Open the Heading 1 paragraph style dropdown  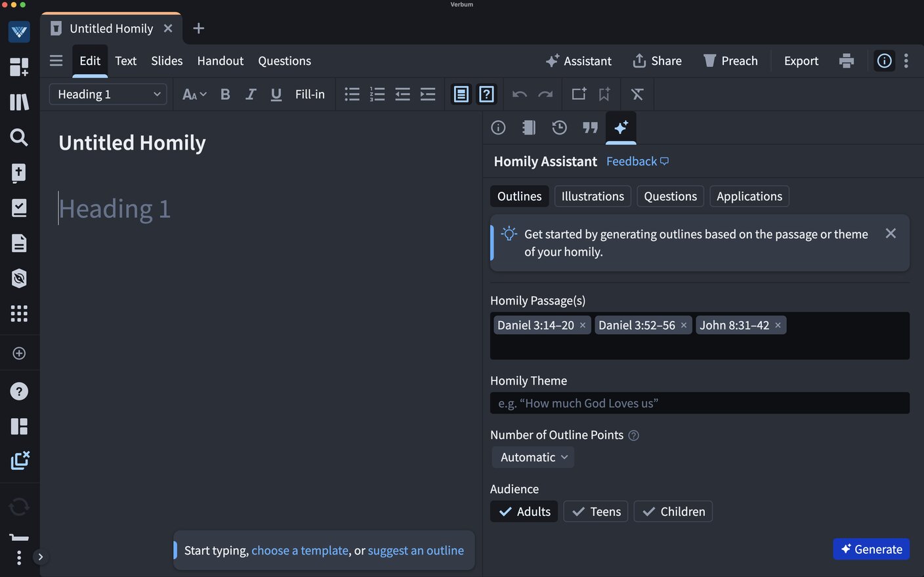(x=108, y=94)
